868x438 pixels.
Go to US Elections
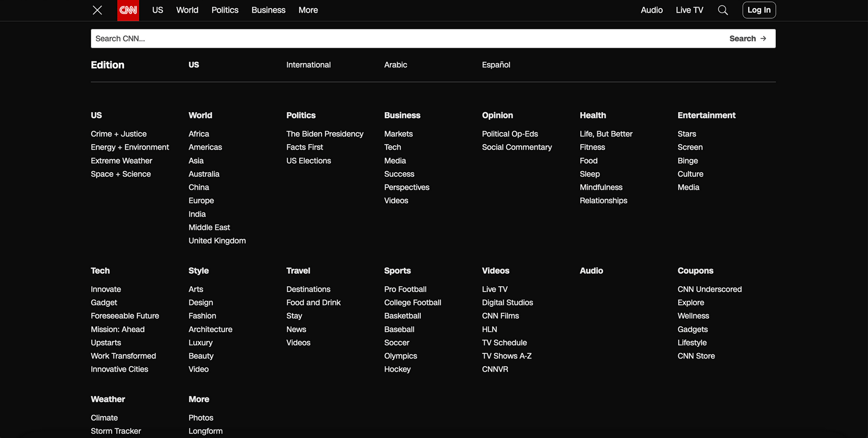(x=308, y=160)
